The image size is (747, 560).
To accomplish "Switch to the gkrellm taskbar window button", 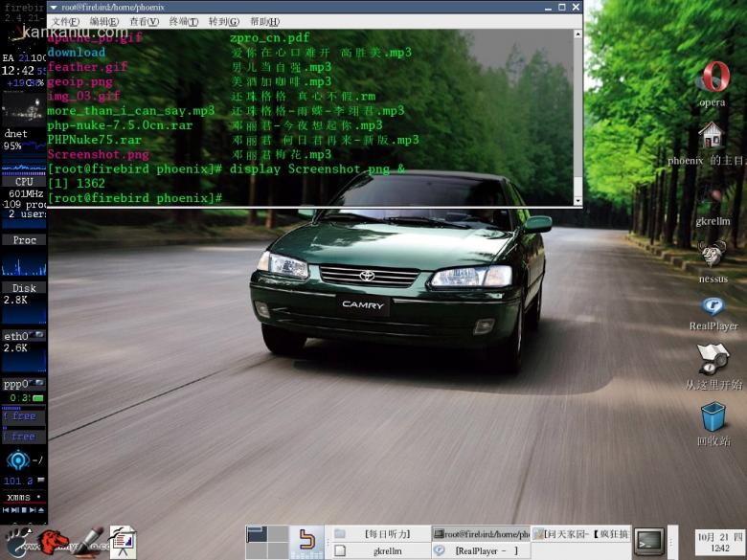I will coord(378,550).
